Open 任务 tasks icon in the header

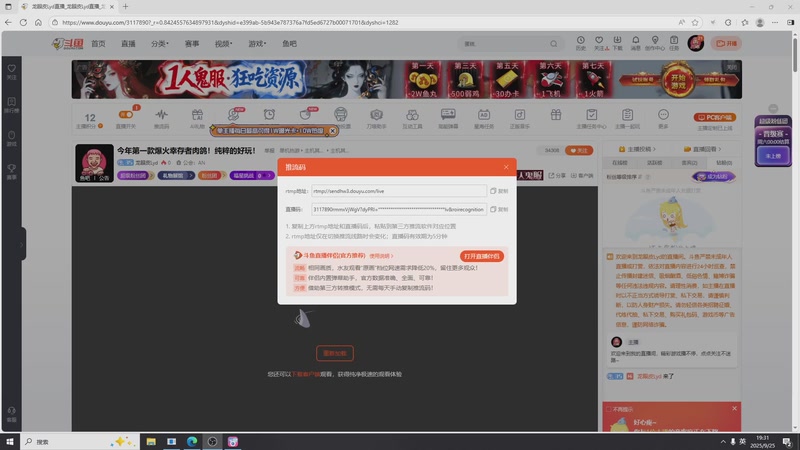[674, 43]
